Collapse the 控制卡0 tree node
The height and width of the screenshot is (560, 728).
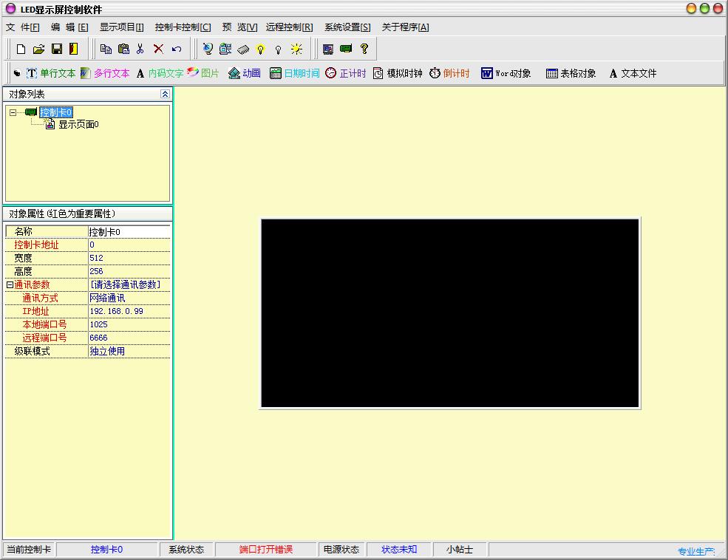pyautogui.click(x=13, y=112)
